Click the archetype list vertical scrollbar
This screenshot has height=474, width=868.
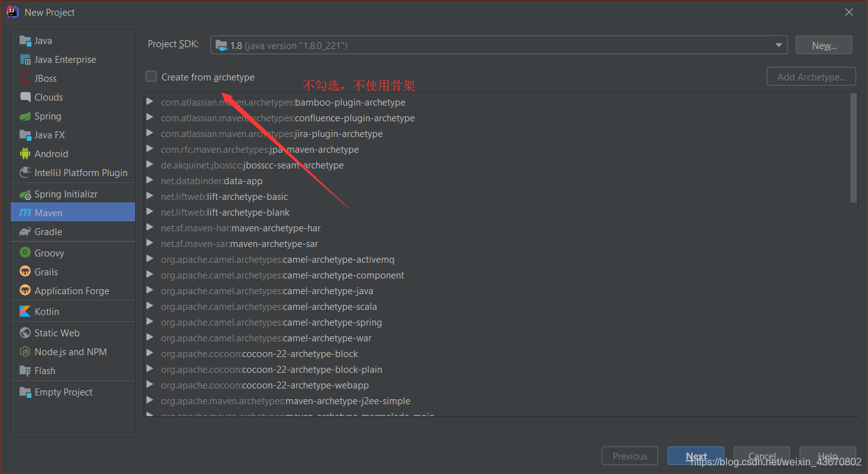853,148
